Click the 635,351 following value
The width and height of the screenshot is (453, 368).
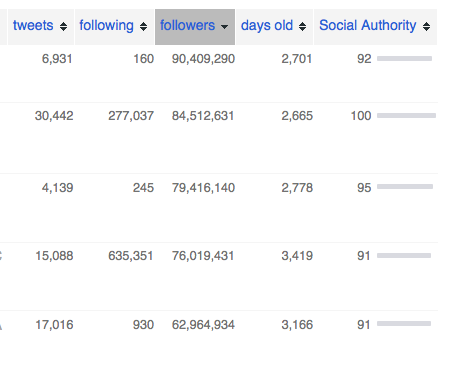(131, 256)
